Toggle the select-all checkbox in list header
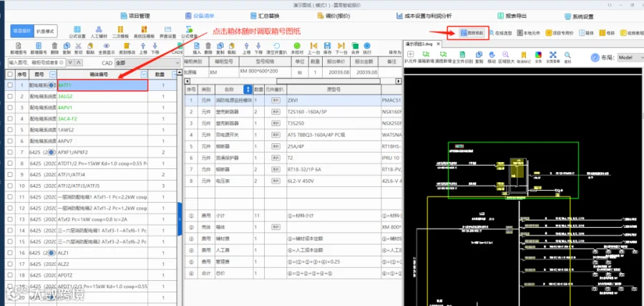The height and width of the screenshot is (306, 644). [10, 75]
